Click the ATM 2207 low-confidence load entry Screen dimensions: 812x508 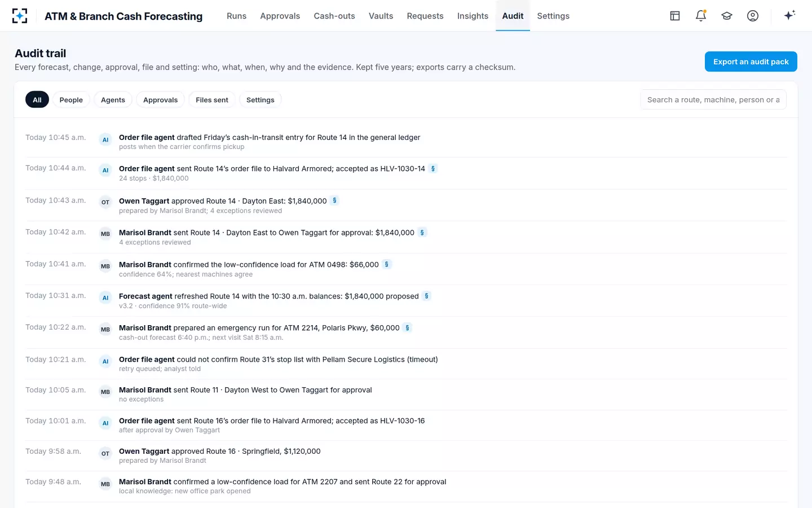406,487
